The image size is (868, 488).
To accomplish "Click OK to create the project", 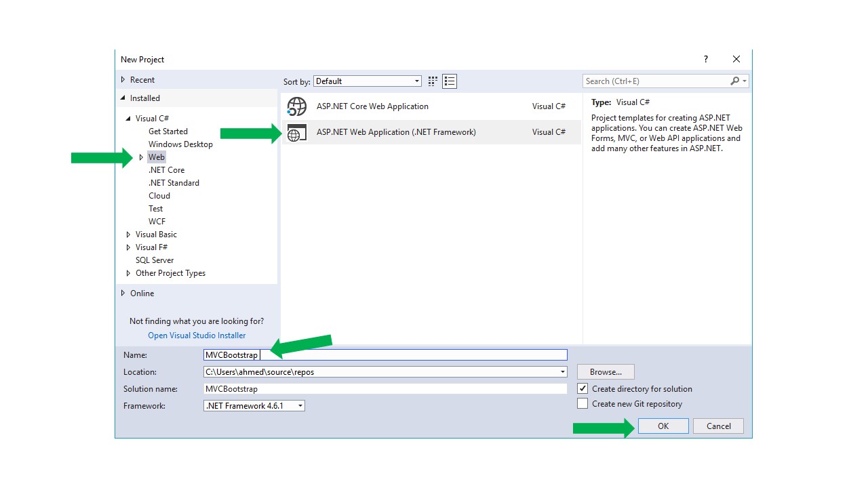I will pyautogui.click(x=663, y=426).
